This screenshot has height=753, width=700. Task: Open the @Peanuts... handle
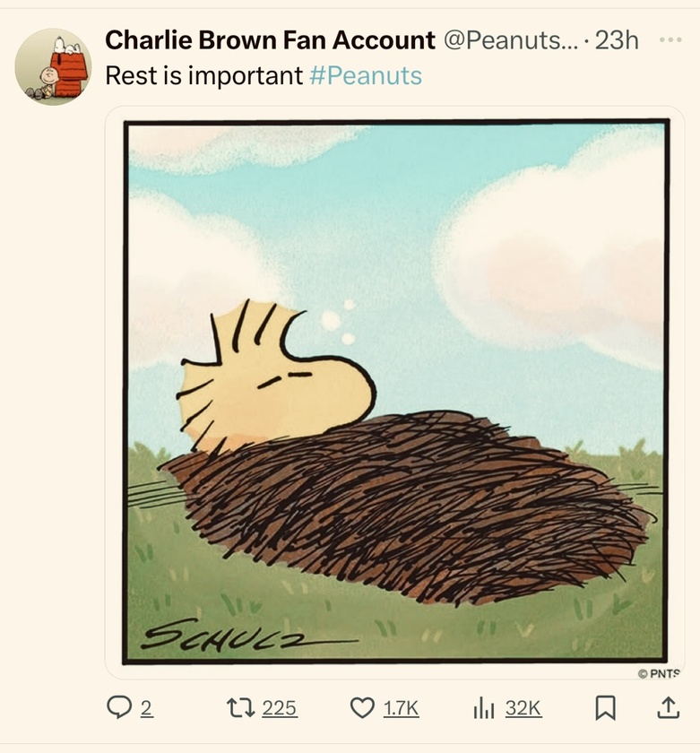pos(511,39)
